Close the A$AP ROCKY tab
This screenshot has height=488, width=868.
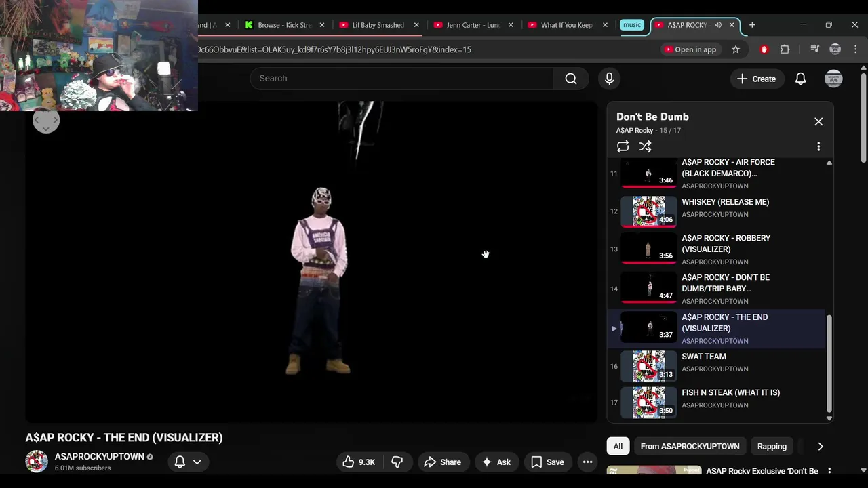point(732,25)
